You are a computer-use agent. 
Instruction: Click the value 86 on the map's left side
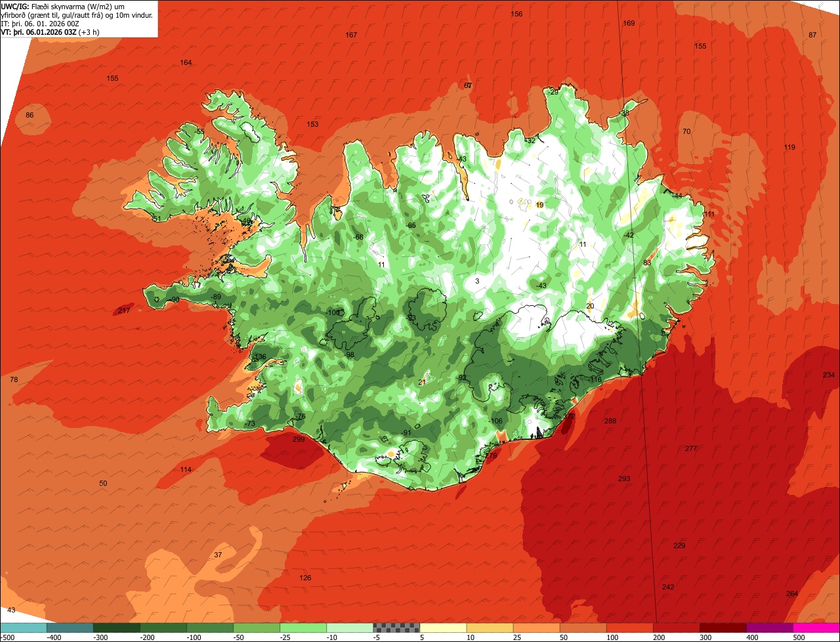coord(30,115)
